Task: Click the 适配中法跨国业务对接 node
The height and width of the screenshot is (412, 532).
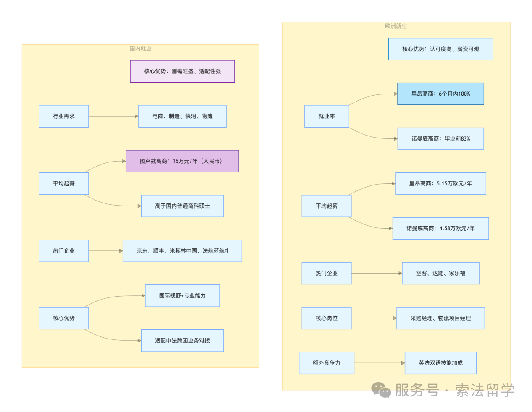Action: coord(182,341)
